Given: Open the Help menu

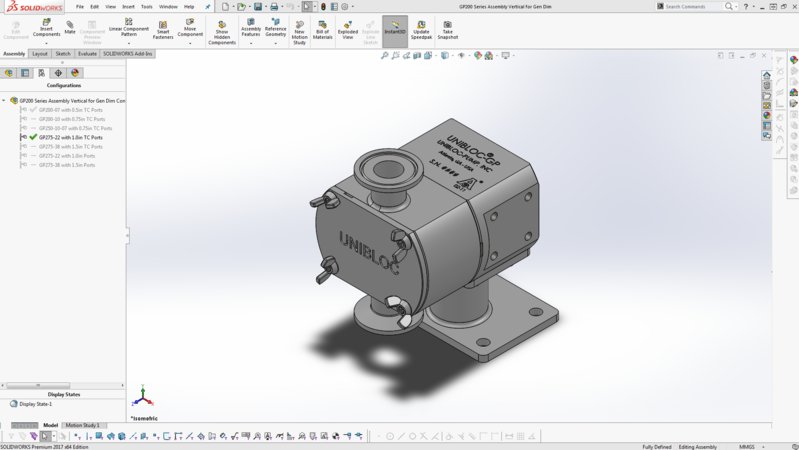Looking at the screenshot, I should click(x=189, y=7).
